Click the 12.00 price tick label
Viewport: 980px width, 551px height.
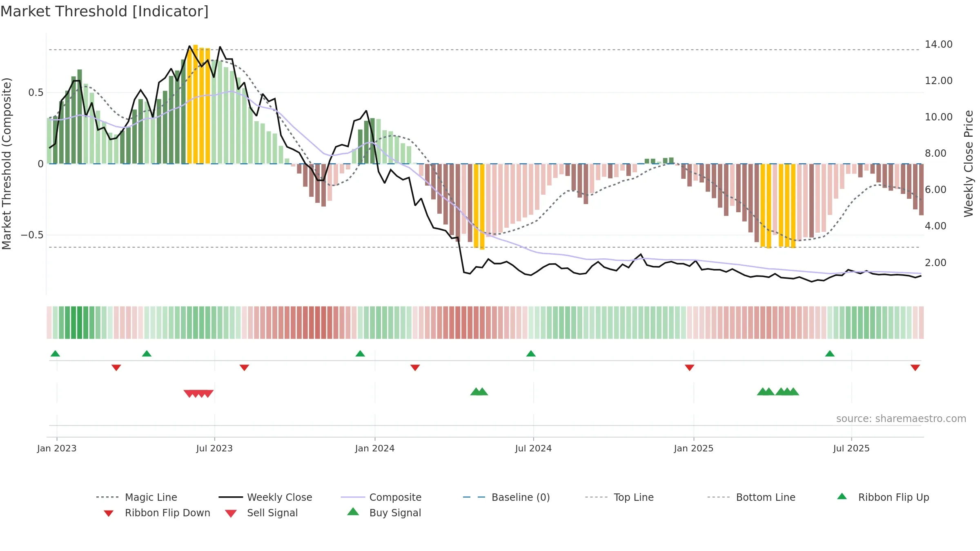point(939,81)
